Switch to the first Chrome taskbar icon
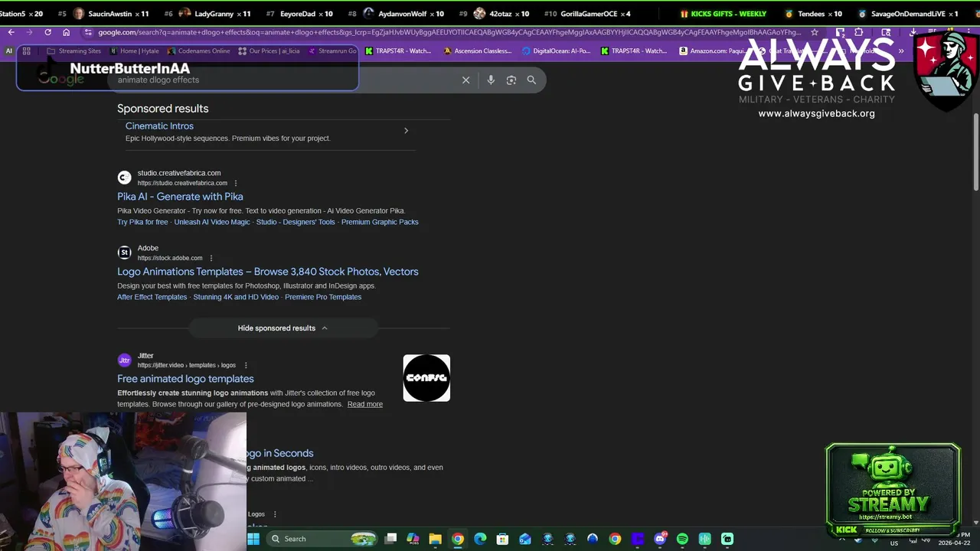This screenshot has width=980, height=551. click(457, 539)
